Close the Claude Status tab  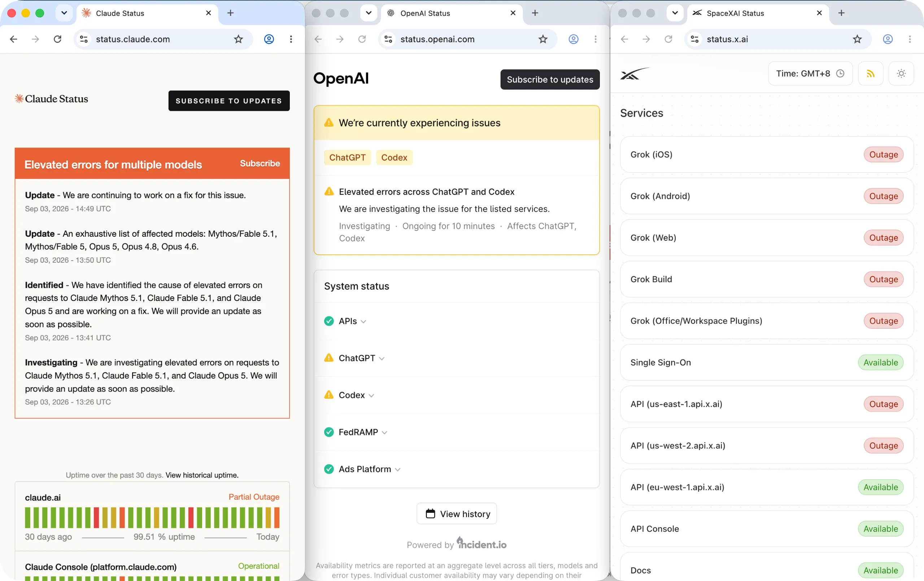(208, 13)
